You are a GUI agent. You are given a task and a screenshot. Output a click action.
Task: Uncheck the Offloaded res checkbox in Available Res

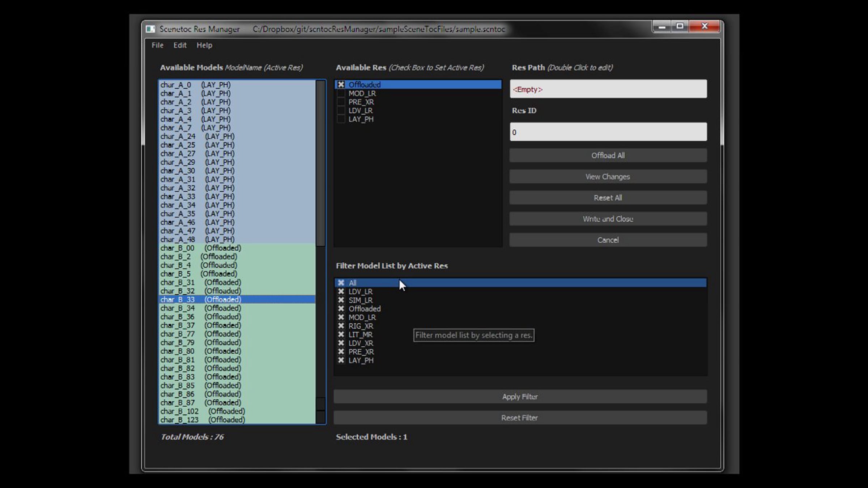tap(341, 85)
